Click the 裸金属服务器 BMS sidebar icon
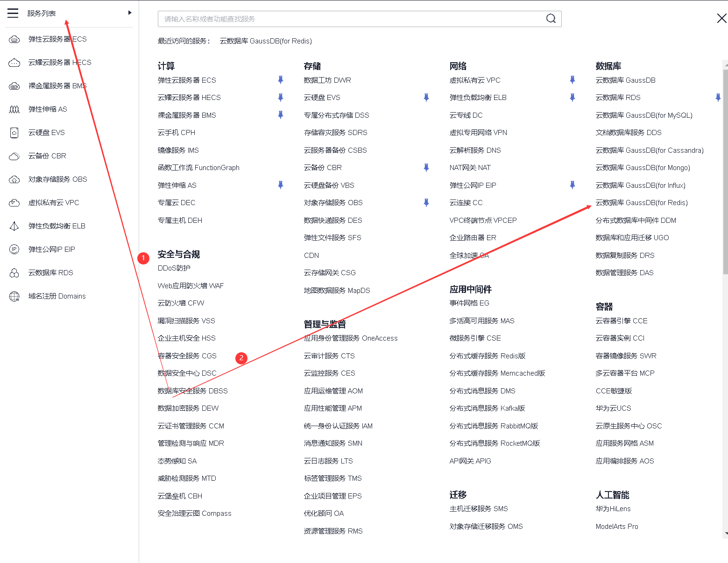This screenshot has width=728, height=563. (14, 86)
